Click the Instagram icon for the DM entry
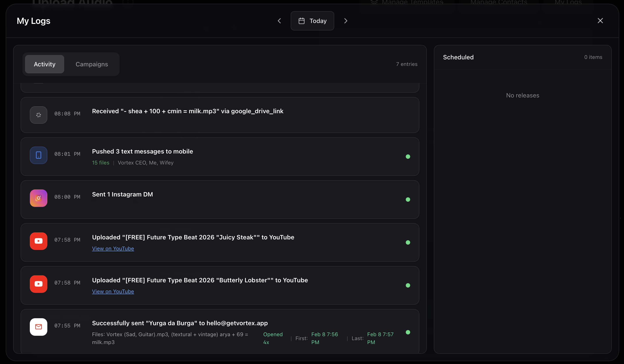Screen dimensions: 624x364 pos(38,198)
